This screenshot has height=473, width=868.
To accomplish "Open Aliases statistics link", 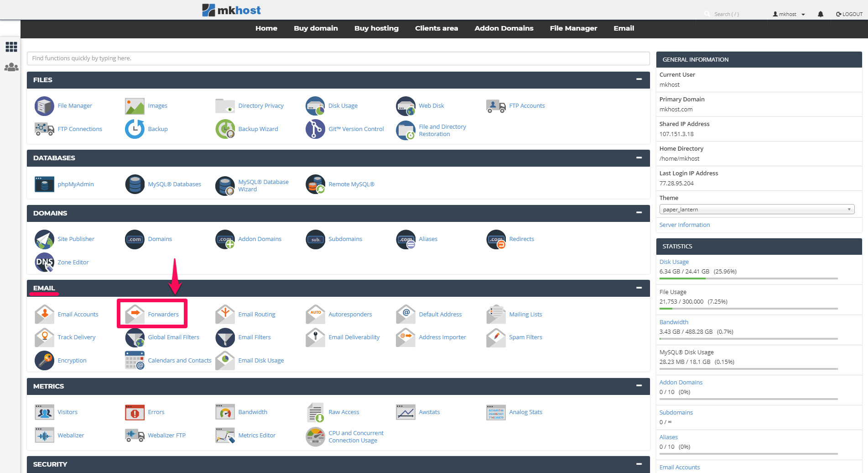I will tap(668, 437).
